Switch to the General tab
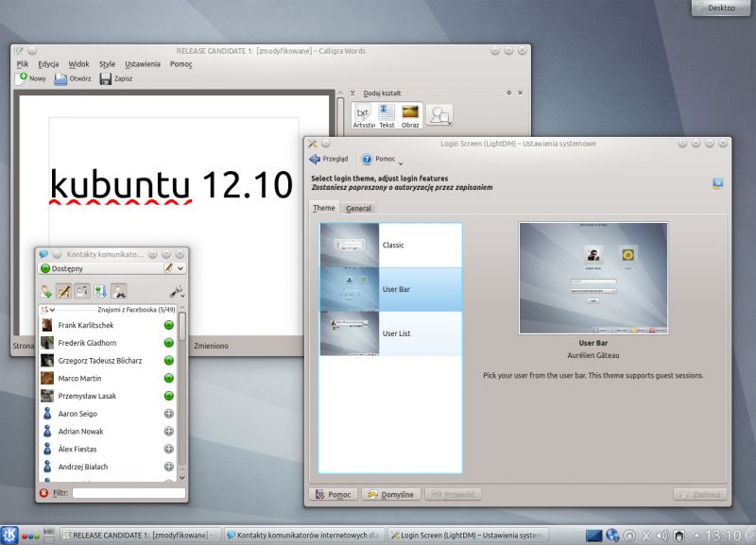 tap(358, 208)
